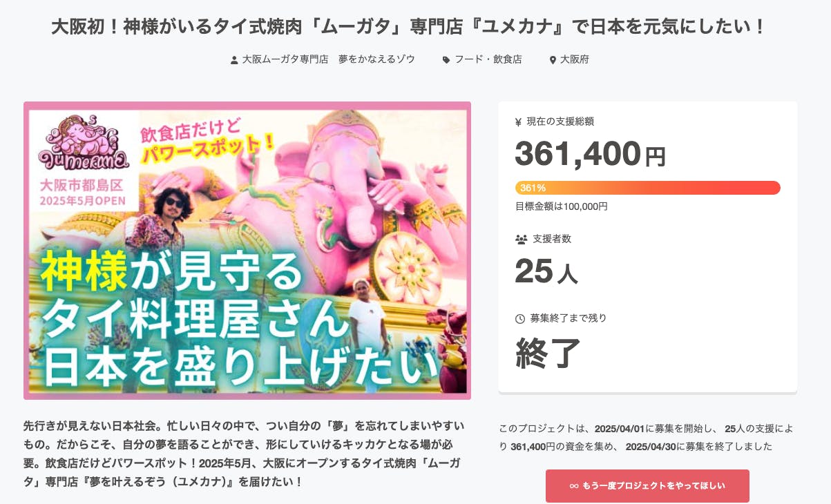This screenshot has height=504, width=831.
Task: Click the 目標金額は100,000円 goal text
Action: (x=561, y=206)
